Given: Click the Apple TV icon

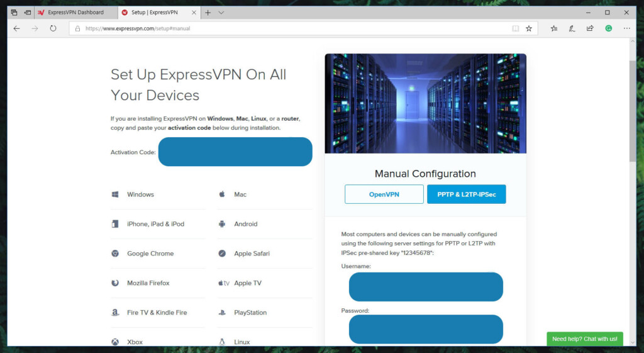Looking at the screenshot, I should click(224, 283).
